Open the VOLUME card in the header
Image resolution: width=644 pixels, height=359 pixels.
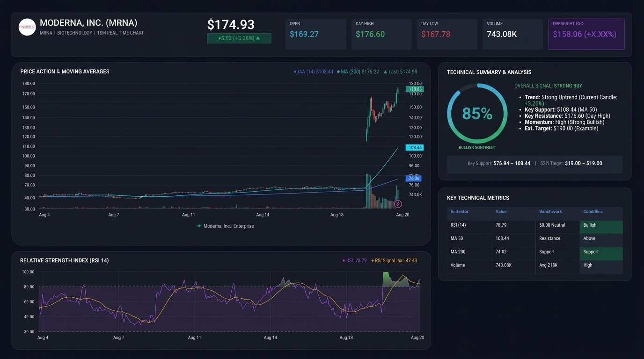pos(512,34)
